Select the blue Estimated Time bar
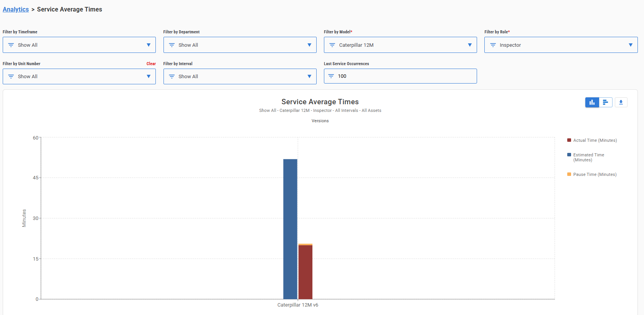The height and width of the screenshot is (315, 644). [290, 229]
